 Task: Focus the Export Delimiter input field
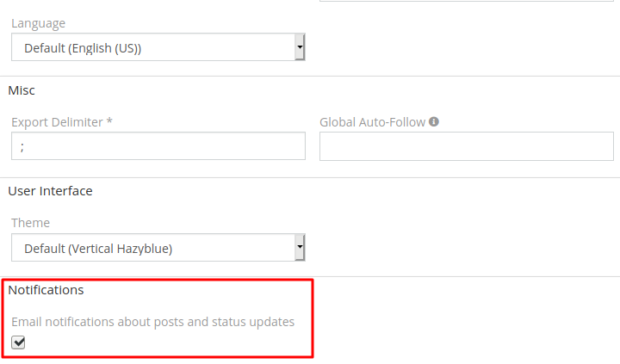coord(158,146)
